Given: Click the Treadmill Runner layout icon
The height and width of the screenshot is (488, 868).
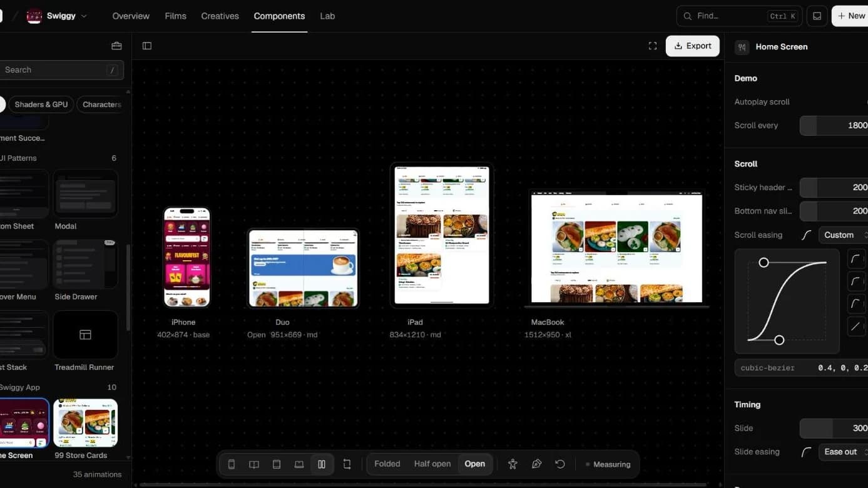Looking at the screenshot, I should [85, 335].
